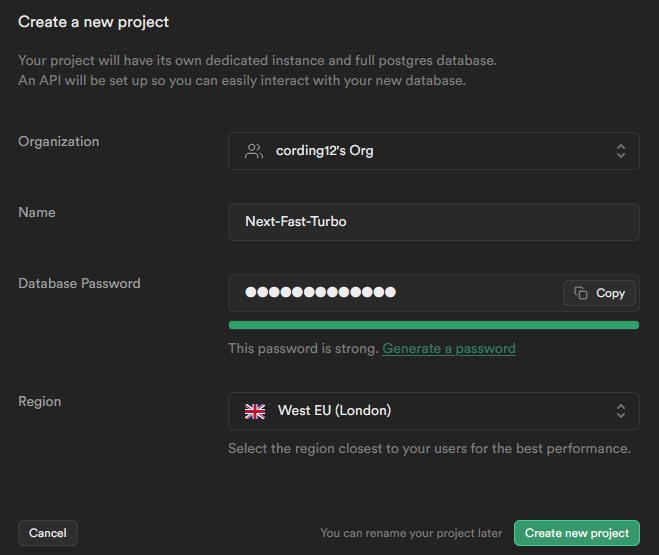Expand Organization dropdown using its chevron arrows
The height and width of the screenshot is (555, 659).
pos(621,151)
